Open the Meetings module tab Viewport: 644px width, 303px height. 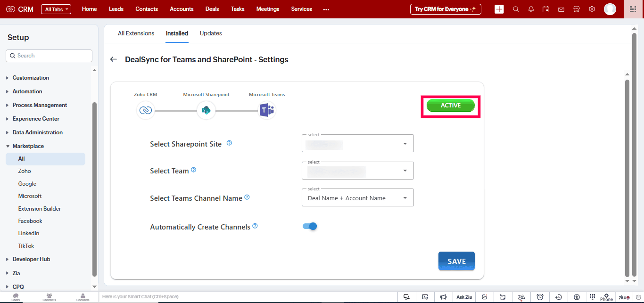tap(268, 9)
